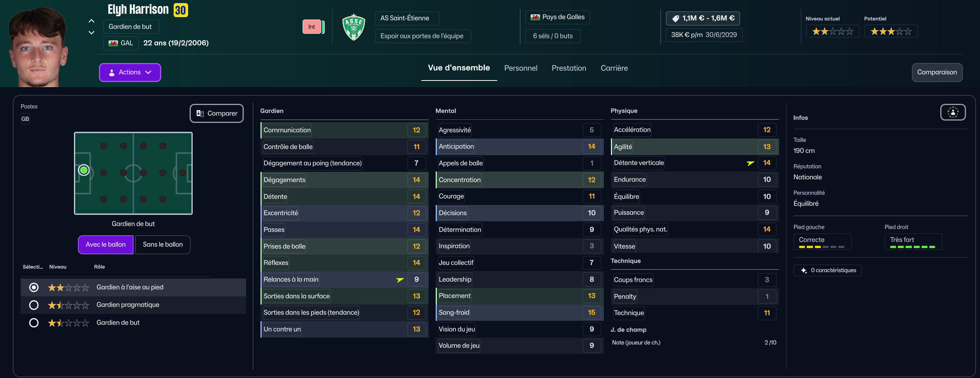Go to next player with down chevron
The image size is (980, 378).
[x=91, y=33]
